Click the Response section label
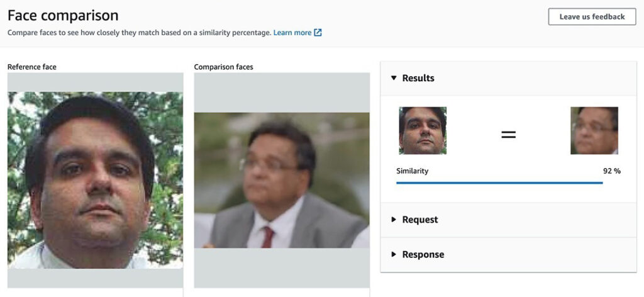Viewport: 644px width, 297px height. pos(423,254)
